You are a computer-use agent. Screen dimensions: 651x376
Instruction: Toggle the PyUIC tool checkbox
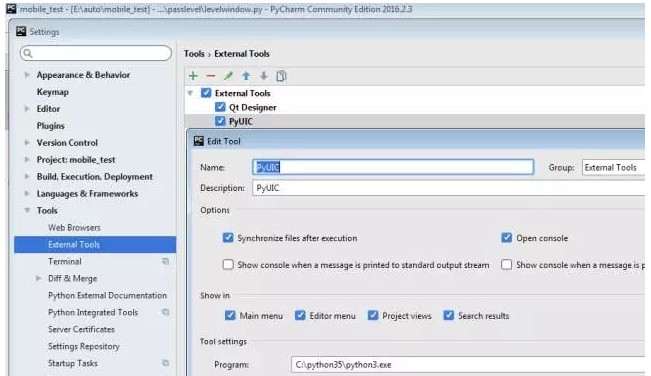pos(220,121)
